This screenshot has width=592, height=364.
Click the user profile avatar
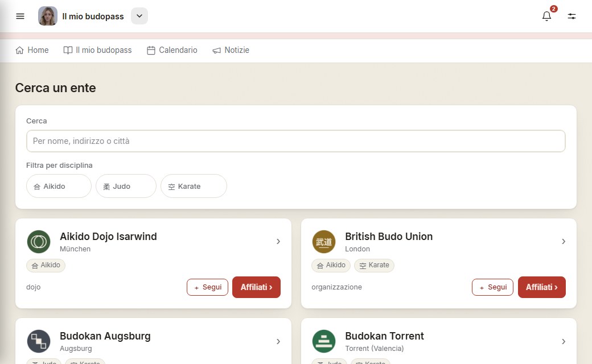point(48,16)
